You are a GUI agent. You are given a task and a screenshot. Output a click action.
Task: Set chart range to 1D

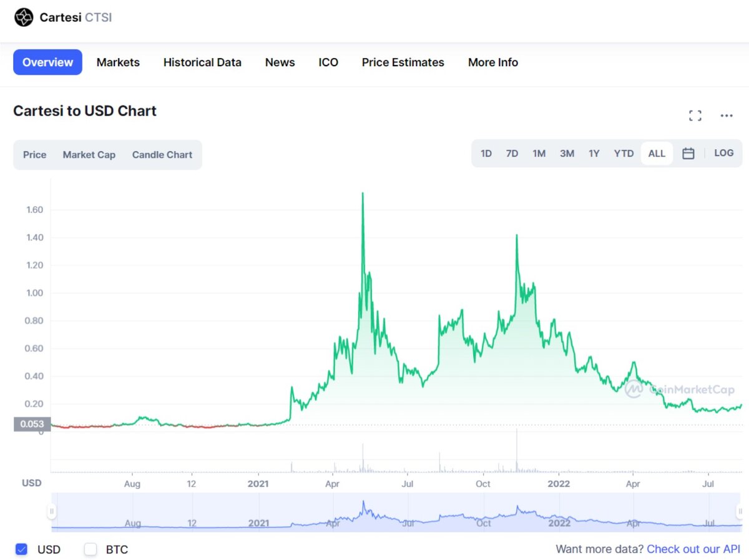coord(486,154)
